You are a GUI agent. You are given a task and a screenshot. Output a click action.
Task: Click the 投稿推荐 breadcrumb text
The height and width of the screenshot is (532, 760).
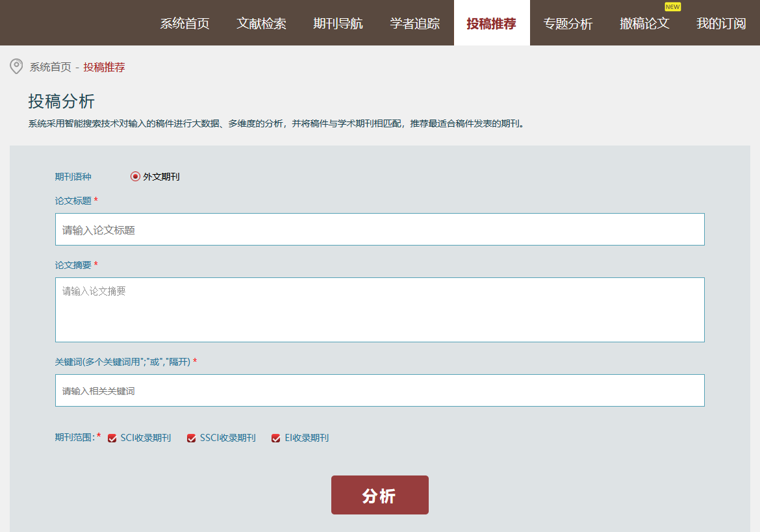(x=104, y=67)
